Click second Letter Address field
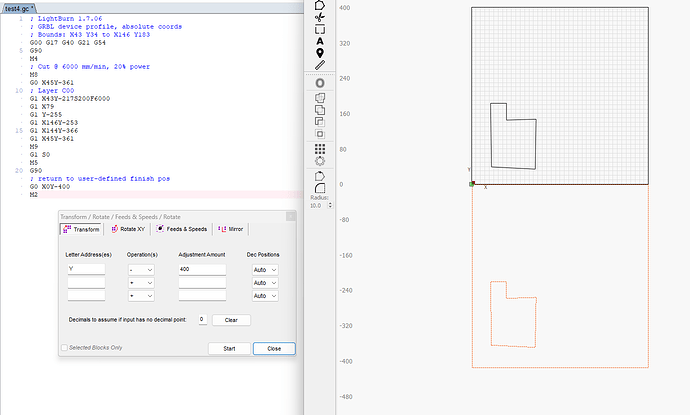The width and height of the screenshot is (690, 415). click(x=86, y=283)
